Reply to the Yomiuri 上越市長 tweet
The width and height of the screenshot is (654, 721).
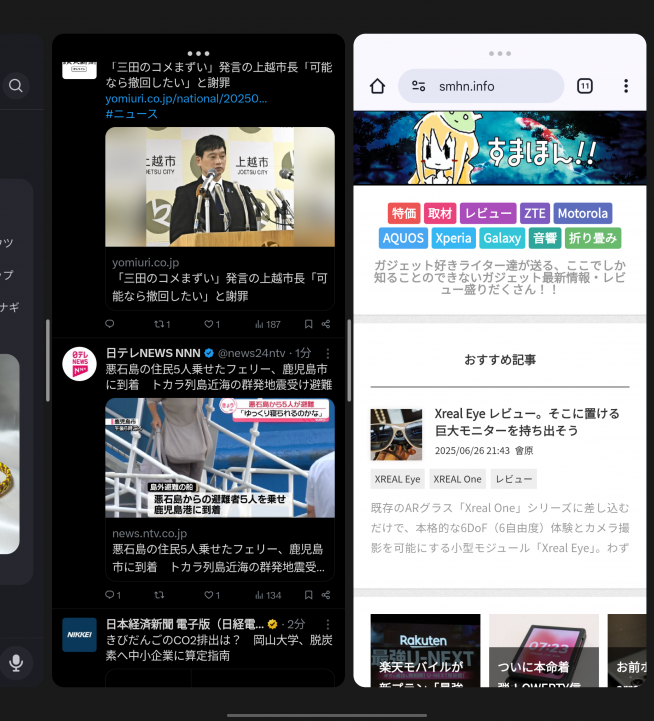tap(109, 324)
